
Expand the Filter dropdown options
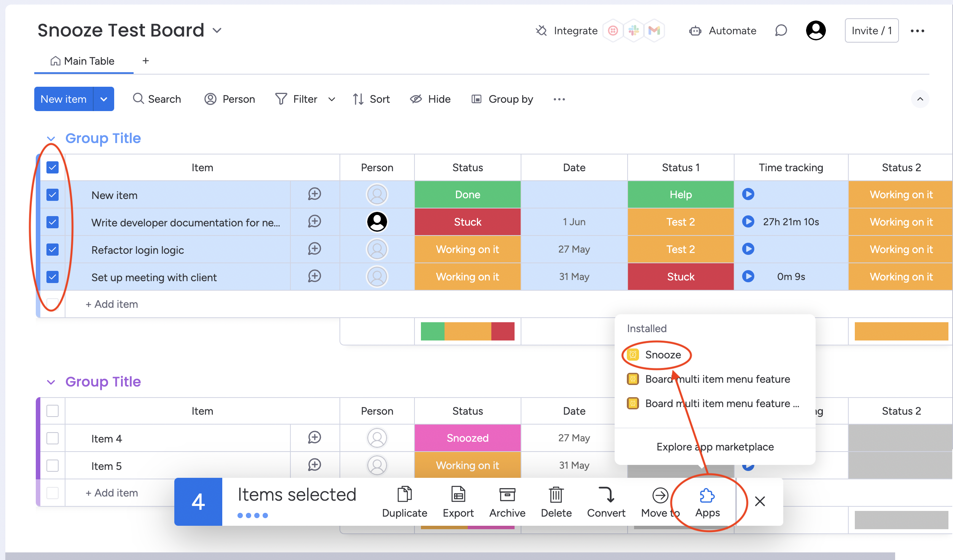tap(331, 99)
